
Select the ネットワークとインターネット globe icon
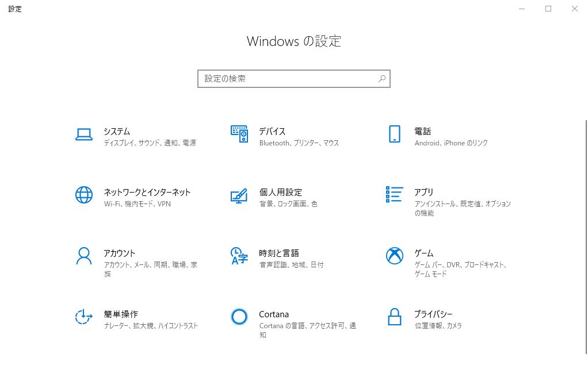point(83,195)
